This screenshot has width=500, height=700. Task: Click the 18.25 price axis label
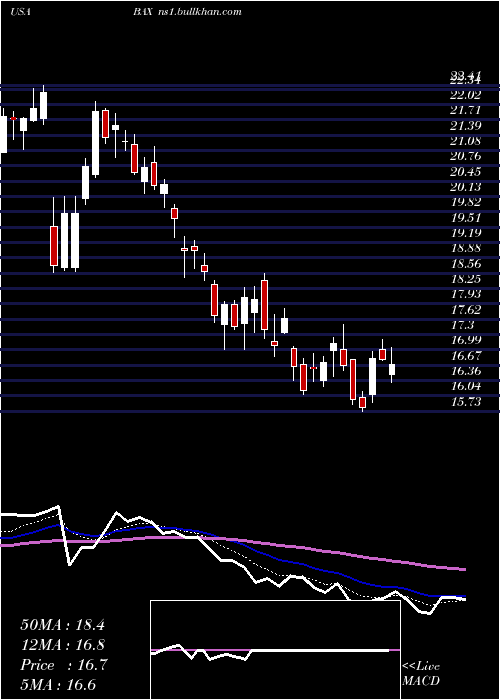(465, 279)
